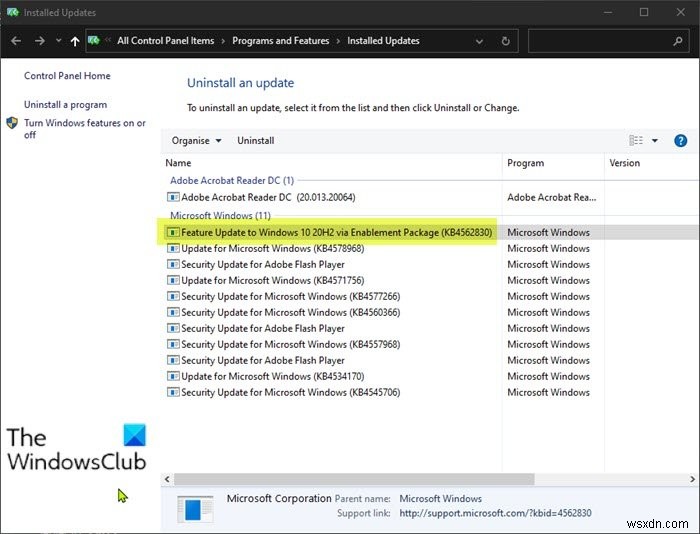Open the More options view dropdown arrow
The width and height of the screenshot is (700, 534).
click(x=654, y=141)
